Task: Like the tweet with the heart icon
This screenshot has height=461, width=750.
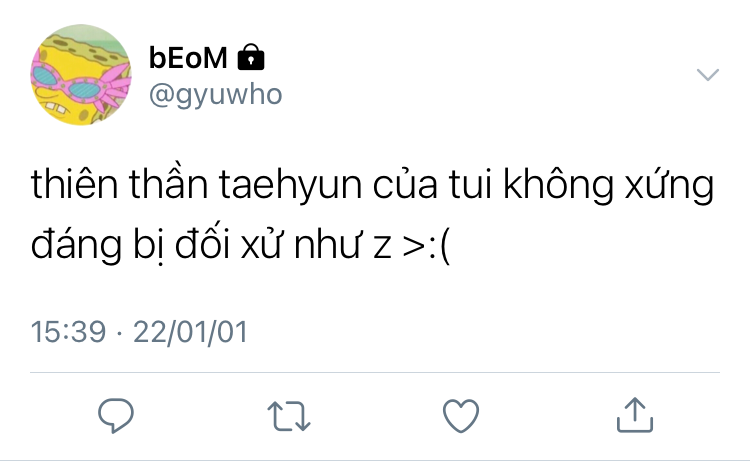Action: pyautogui.click(x=461, y=416)
